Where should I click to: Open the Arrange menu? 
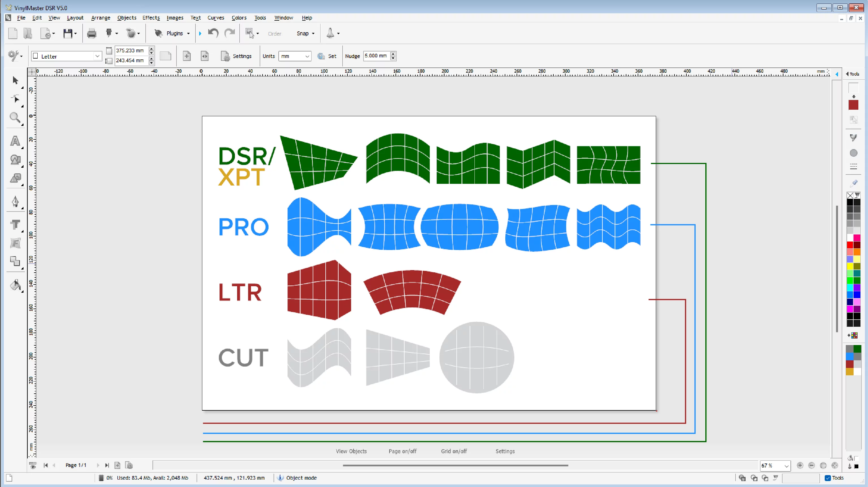(100, 18)
